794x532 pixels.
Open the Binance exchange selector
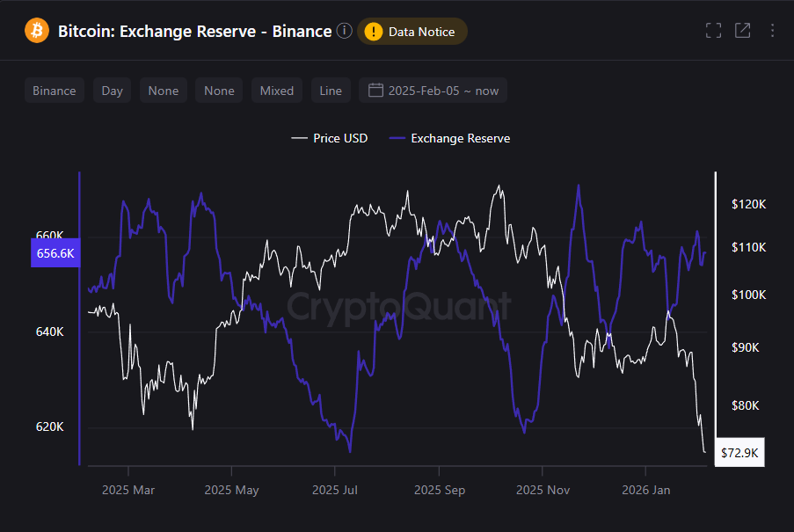[x=55, y=90]
